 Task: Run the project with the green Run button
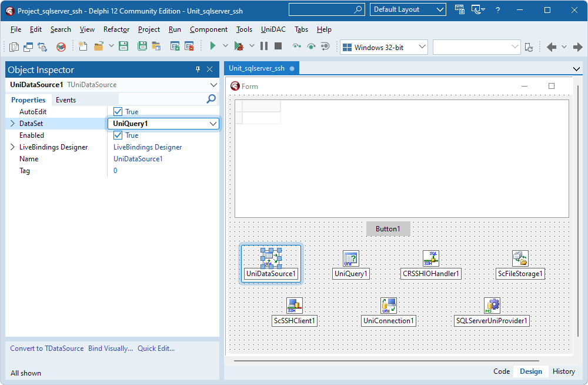tap(212, 45)
